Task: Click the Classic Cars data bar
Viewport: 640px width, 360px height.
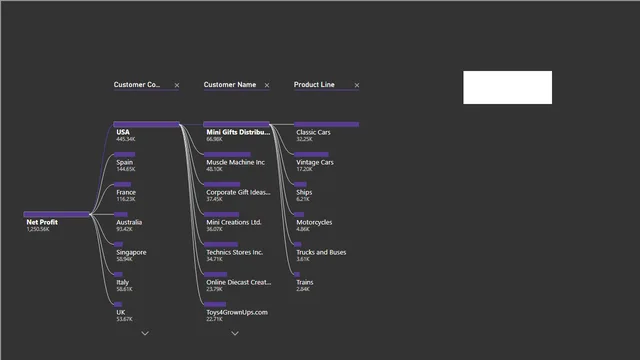Action: [x=327, y=124]
